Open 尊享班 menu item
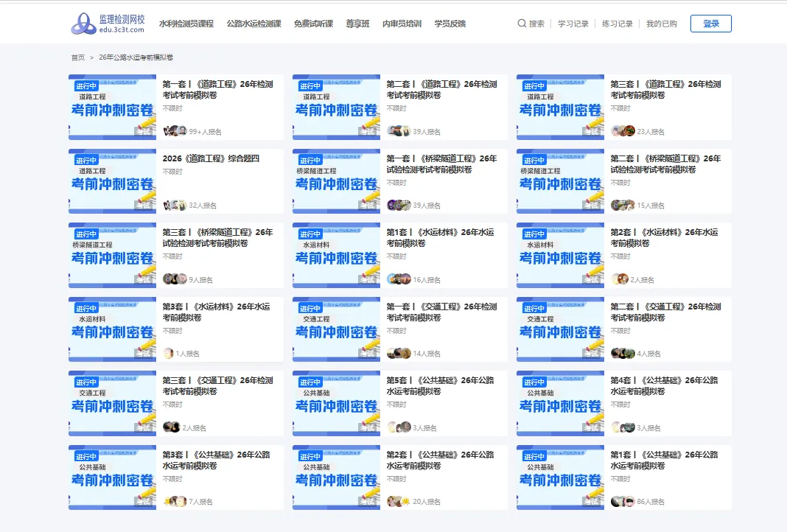Viewport: 787px width, 532px height. (358, 24)
